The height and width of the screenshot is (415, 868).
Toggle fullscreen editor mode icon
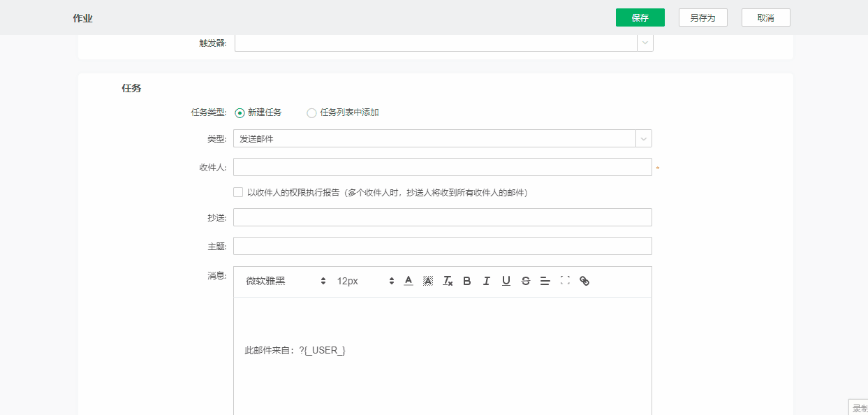tap(565, 281)
